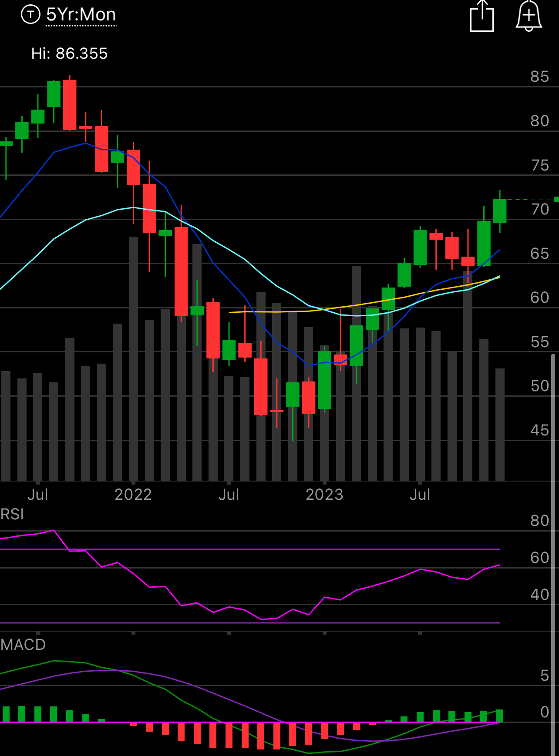The image size is (559, 756).
Task: Tap the 5 label on MACD scale
Action: click(545, 676)
